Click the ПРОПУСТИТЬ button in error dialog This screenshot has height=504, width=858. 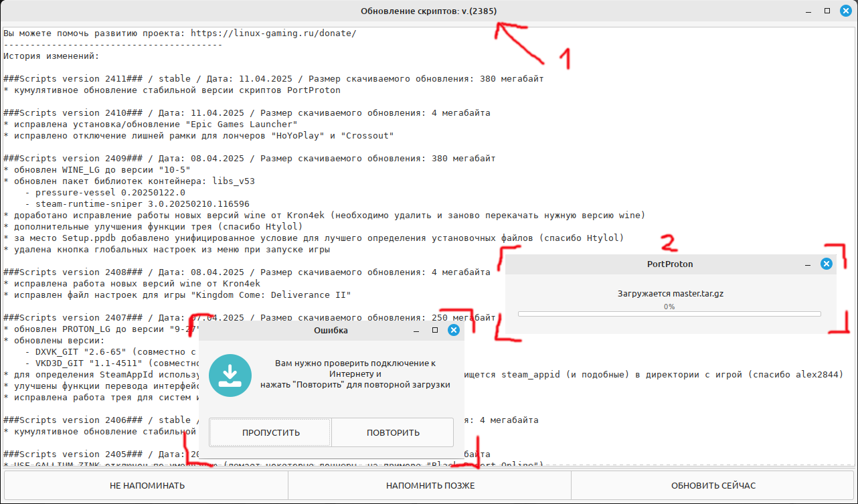click(x=270, y=432)
